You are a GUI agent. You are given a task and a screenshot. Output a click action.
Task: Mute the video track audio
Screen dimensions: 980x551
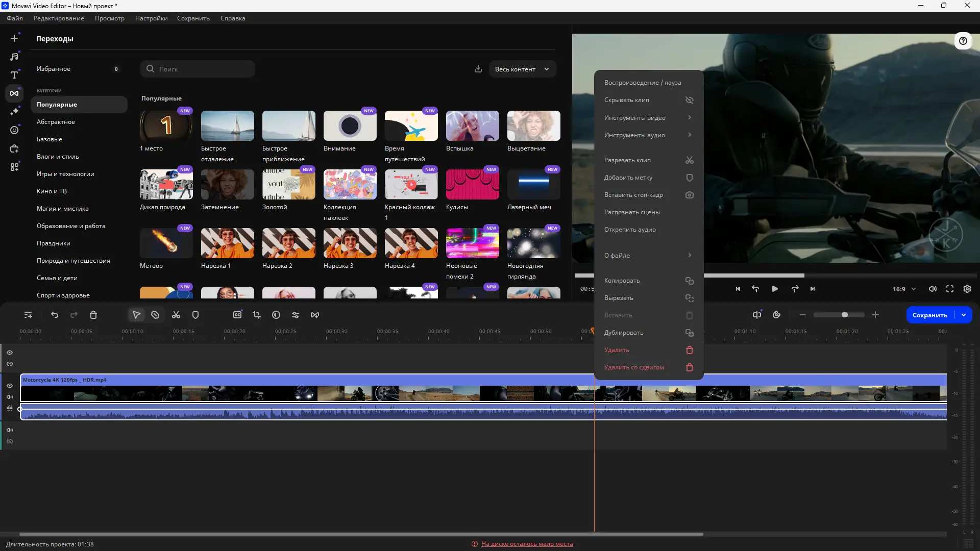(10, 397)
